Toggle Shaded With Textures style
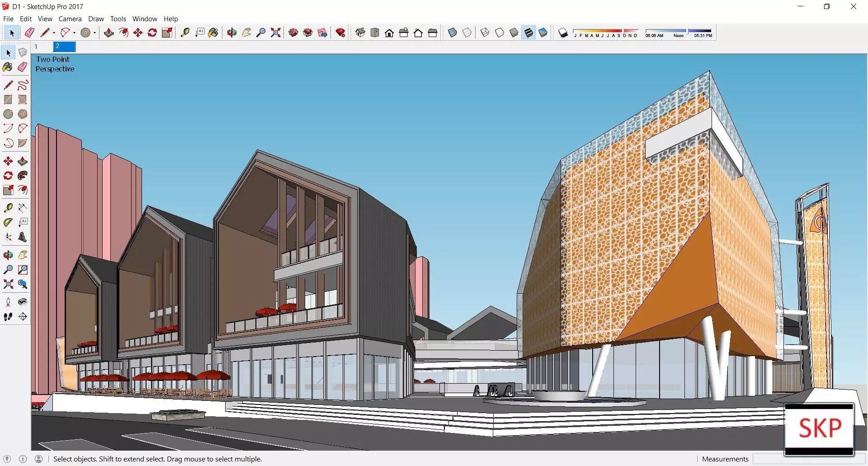 click(x=528, y=33)
